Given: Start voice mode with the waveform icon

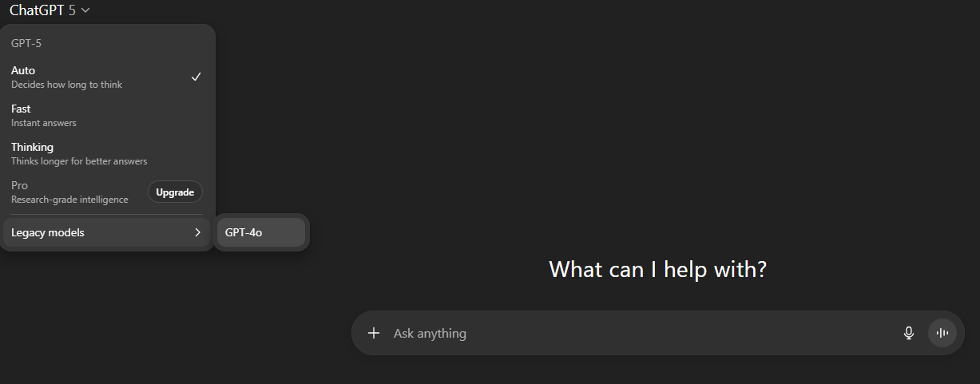Looking at the screenshot, I should coord(942,333).
